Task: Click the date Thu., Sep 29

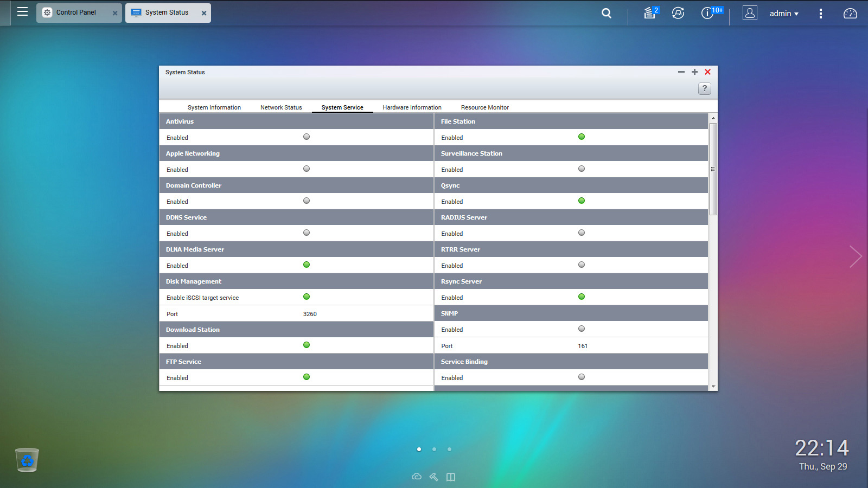Action: point(823,466)
